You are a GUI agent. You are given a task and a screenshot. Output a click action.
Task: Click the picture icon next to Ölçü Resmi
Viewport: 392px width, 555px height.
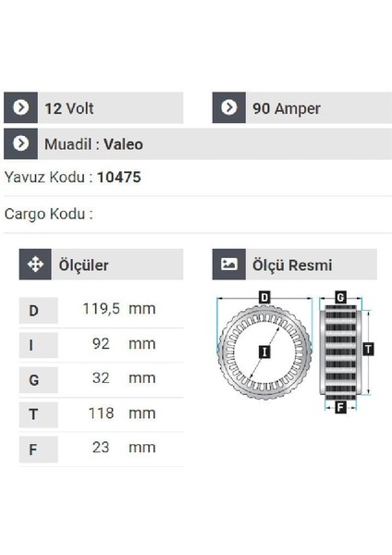tap(229, 265)
